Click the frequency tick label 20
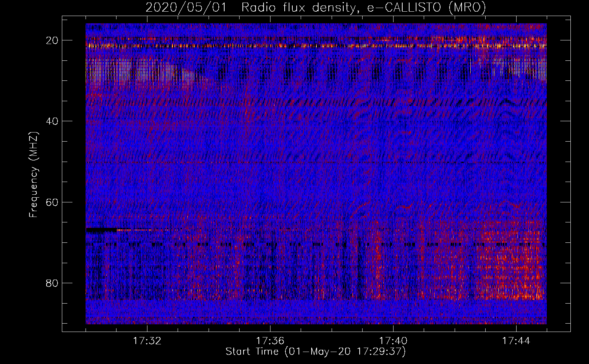 (x=52, y=40)
